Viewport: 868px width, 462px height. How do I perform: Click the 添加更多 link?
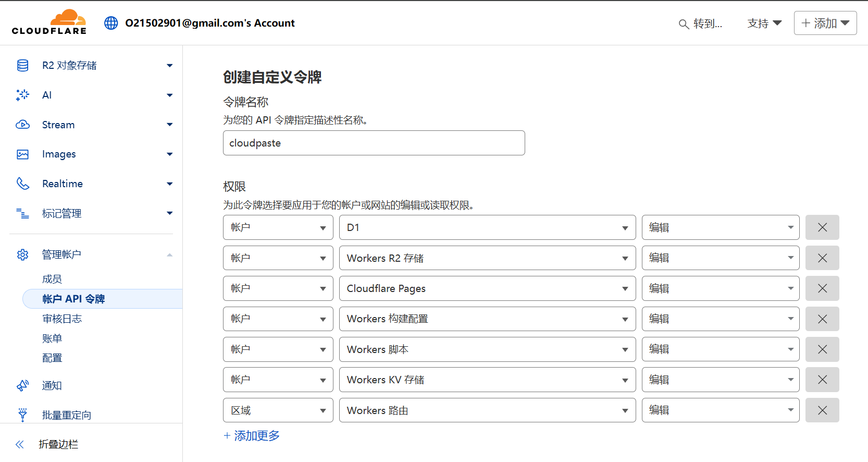pyautogui.click(x=252, y=435)
